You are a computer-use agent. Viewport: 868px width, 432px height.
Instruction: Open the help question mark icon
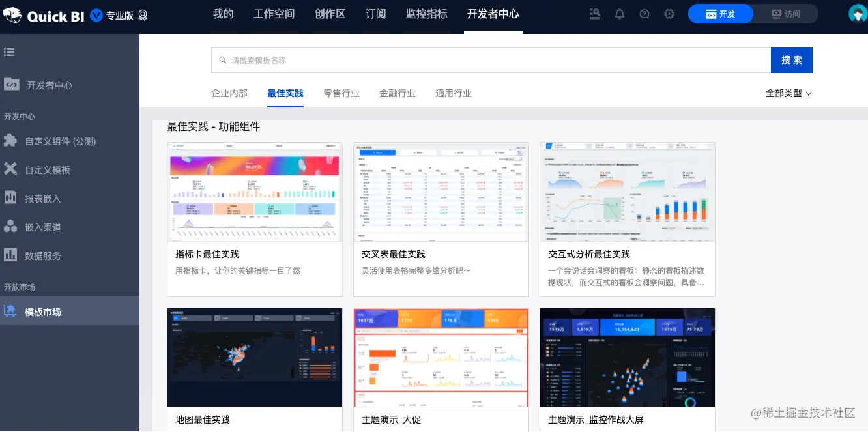[644, 14]
